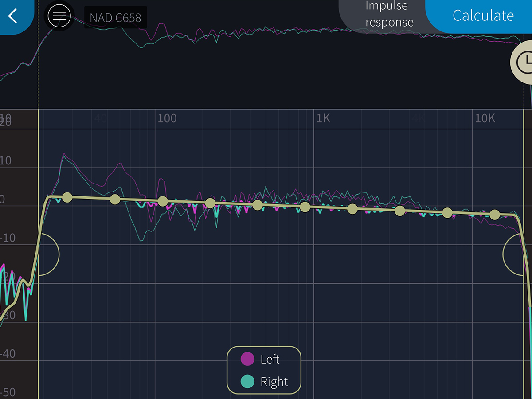
Task: Select the first target curve point
Action: (67, 197)
